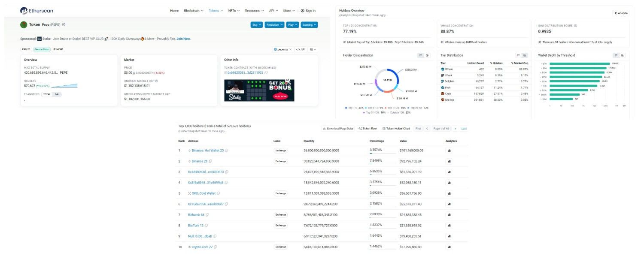Select the ERC-20 tag
Viewport: 644px width, 256px height.
26,49
